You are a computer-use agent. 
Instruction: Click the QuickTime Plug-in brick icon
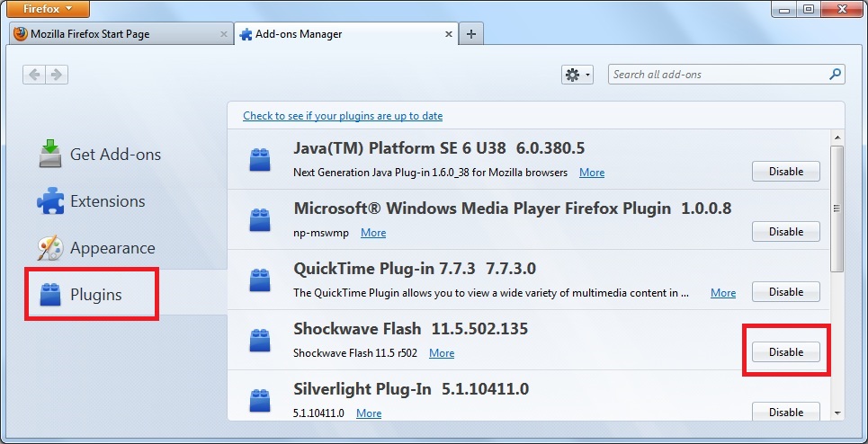click(x=260, y=280)
